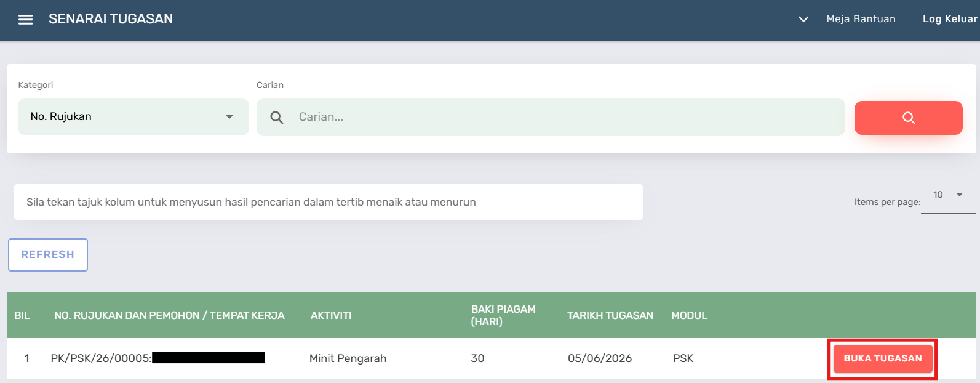Click the PK/PSK/26/00005 reference number cell
The width and height of the screenshot is (980, 383).
[157, 358]
